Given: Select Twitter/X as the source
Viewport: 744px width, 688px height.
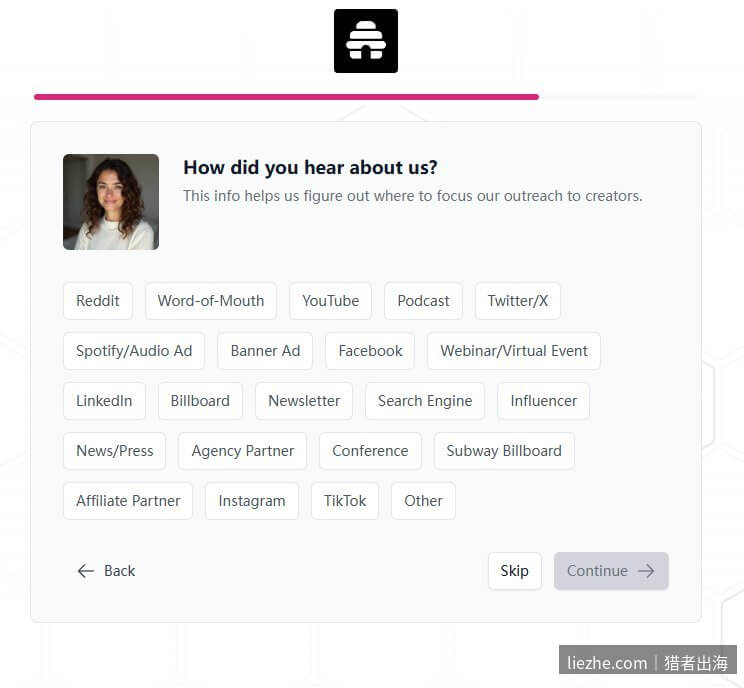Looking at the screenshot, I should pyautogui.click(x=518, y=301).
